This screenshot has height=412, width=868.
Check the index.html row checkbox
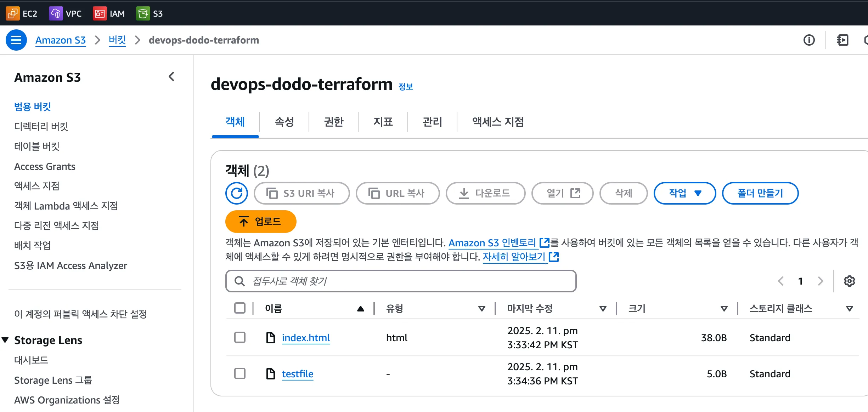(240, 337)
